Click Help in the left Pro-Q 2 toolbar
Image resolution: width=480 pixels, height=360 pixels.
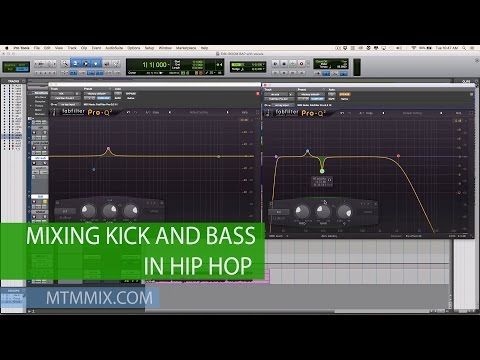(x=245, y=112)
